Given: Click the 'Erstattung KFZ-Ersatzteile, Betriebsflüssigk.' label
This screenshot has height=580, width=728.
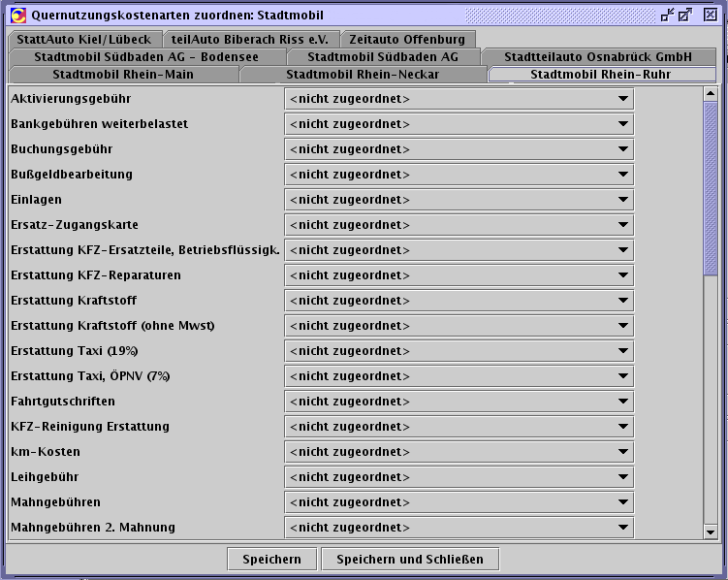Looking at the screenshot, I should [x=145, y=250].
